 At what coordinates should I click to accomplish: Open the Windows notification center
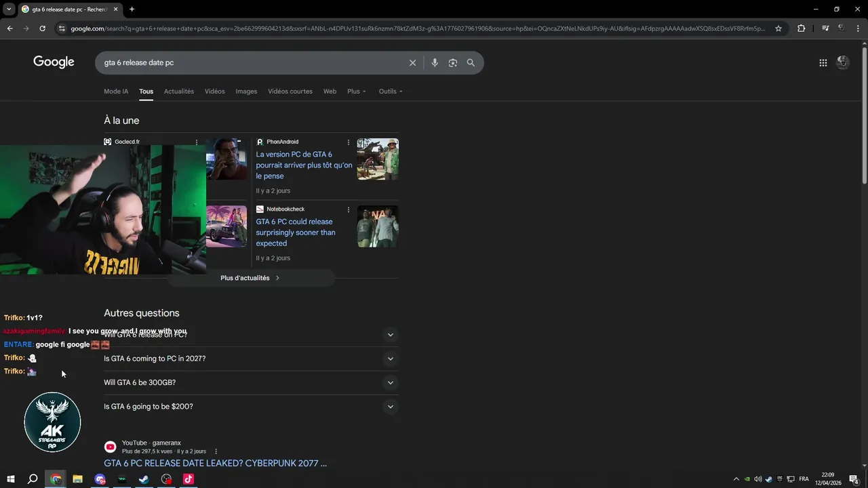[854, 479]
